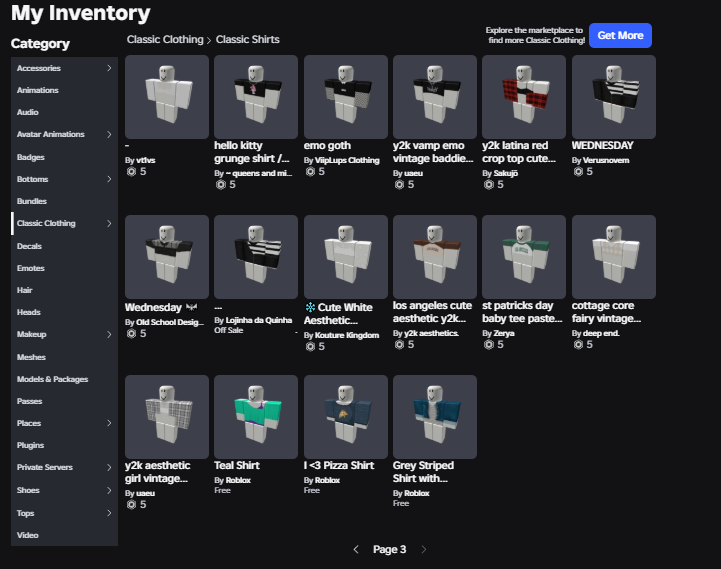
Task: Open the WEDNESDAY shirt title link
Action: tap(602, 145)
